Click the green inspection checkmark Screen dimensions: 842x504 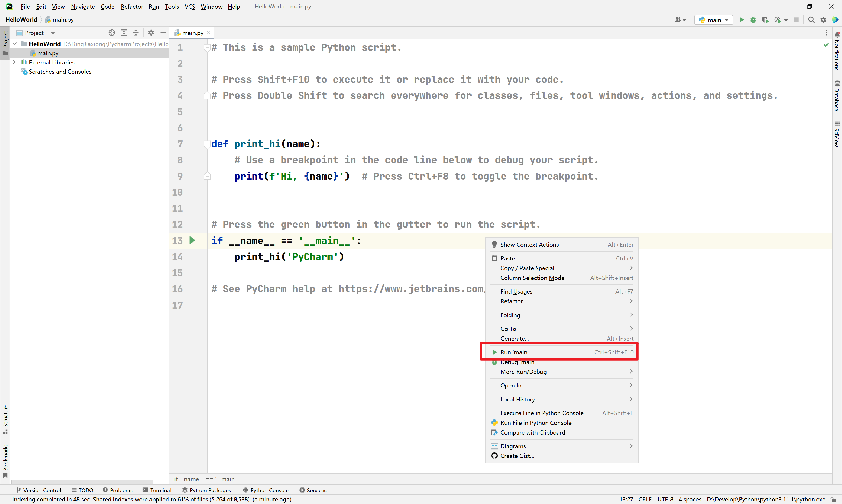pos(826,45)
